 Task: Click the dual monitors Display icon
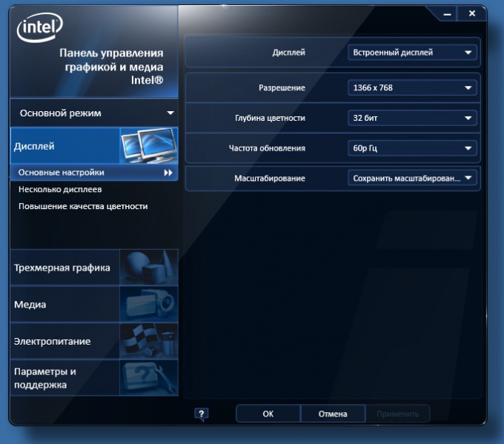[149, 145]
